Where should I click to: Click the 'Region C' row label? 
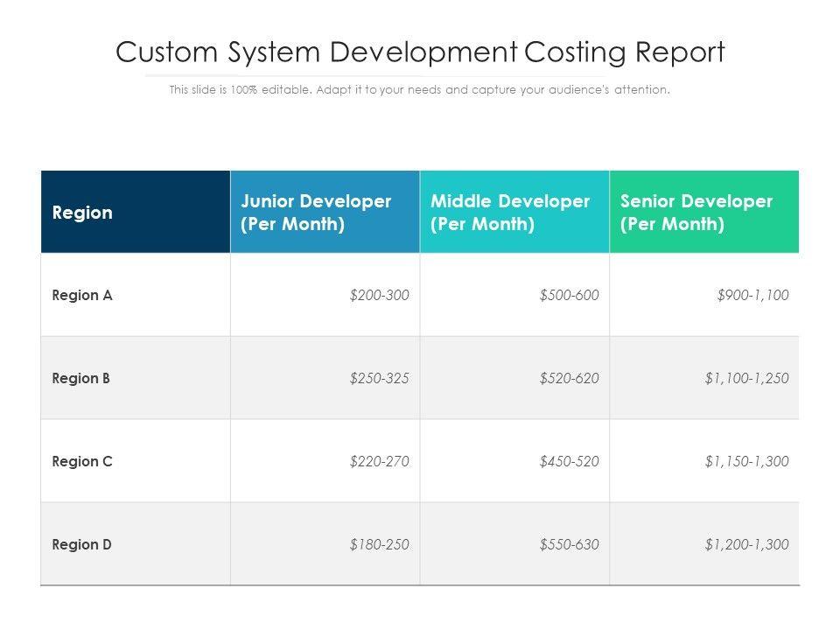82,461
